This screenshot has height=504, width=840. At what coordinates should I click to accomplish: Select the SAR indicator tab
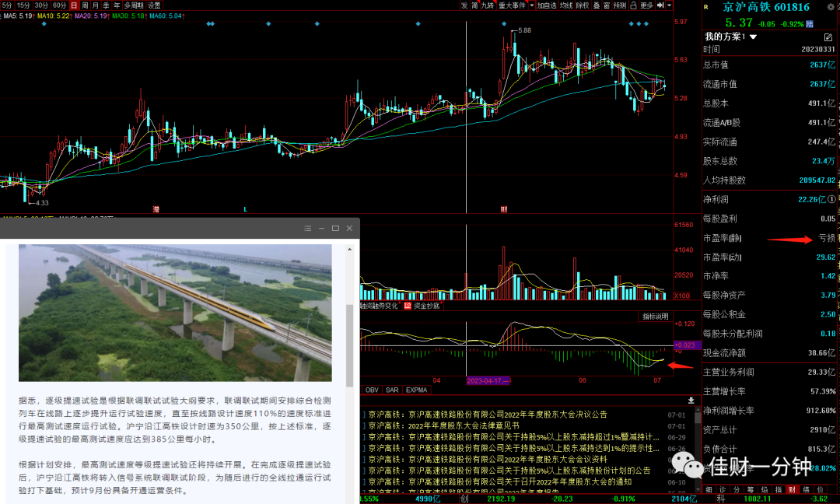tap(392, 390)
